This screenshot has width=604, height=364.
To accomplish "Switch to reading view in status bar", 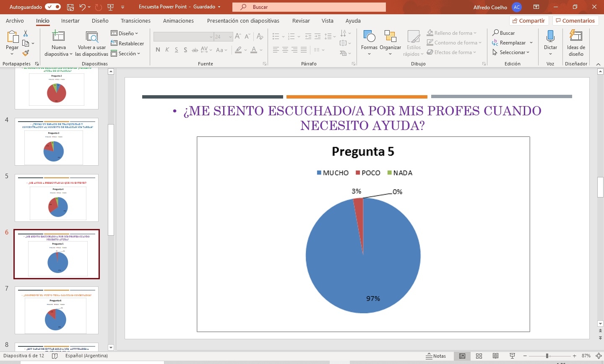I will pyautogui.click(x=495, y=356).
